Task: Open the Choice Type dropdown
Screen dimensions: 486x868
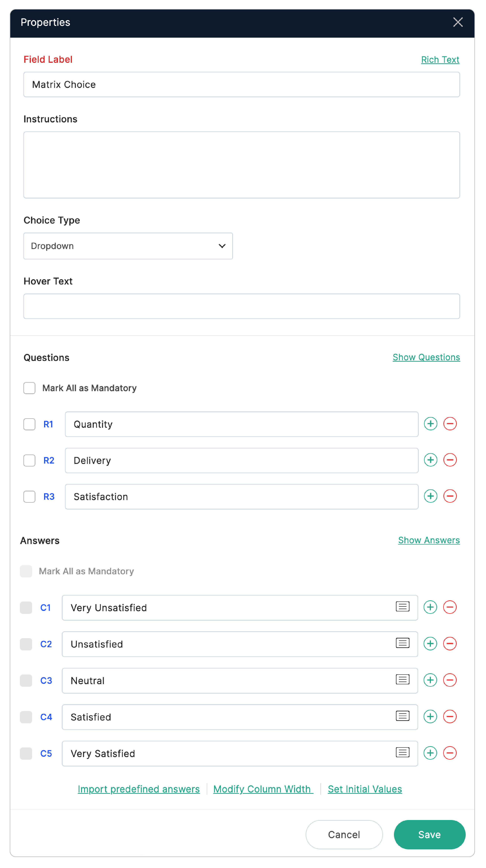Action: [x=128, y=246]
